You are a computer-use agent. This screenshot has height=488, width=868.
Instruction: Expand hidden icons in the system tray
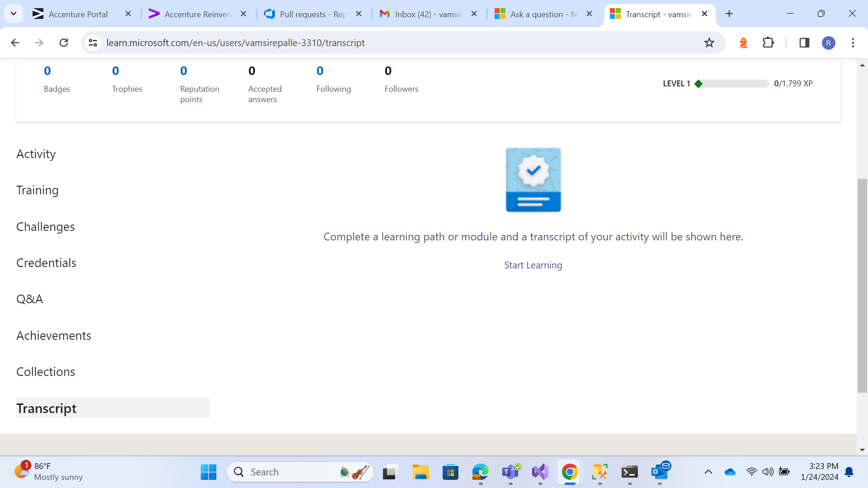pyautogui.click(x=708, y=472)
